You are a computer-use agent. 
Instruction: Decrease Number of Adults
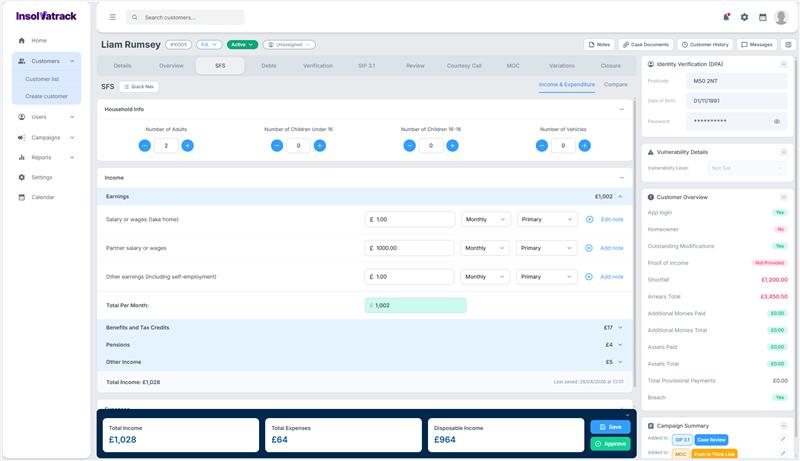(145, 146)
